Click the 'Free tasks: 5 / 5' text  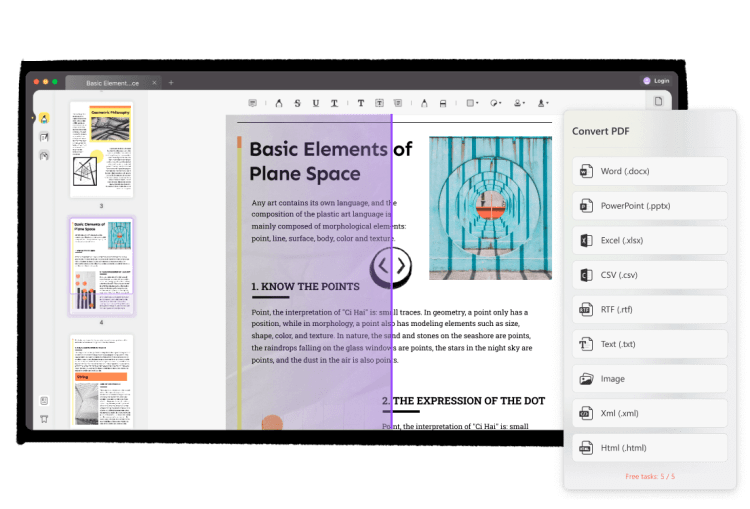650,476
